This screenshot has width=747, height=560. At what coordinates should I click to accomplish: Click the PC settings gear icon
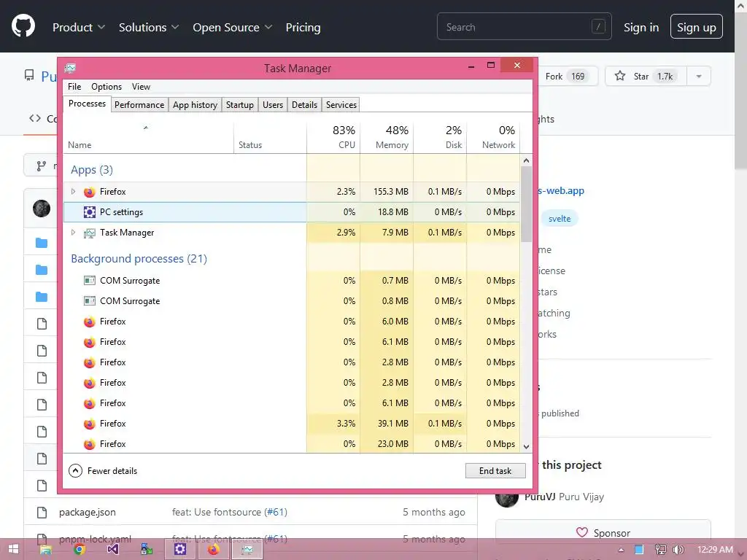89,212
